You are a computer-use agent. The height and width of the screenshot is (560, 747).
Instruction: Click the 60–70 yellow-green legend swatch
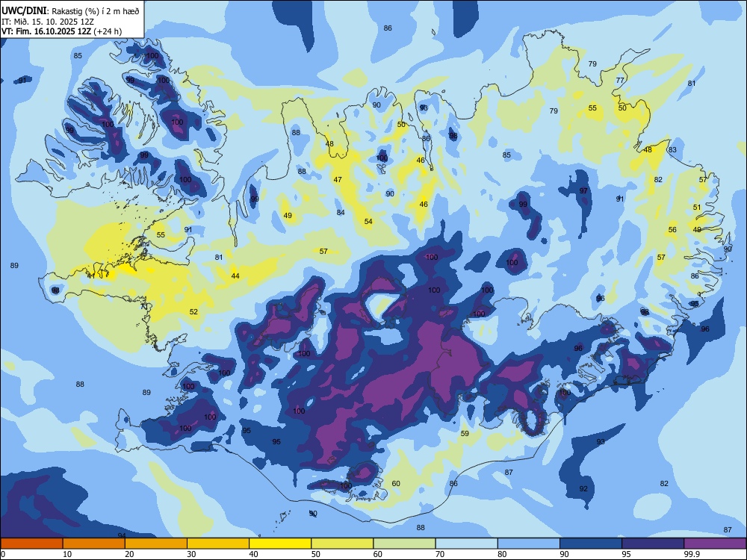(404, 544)
